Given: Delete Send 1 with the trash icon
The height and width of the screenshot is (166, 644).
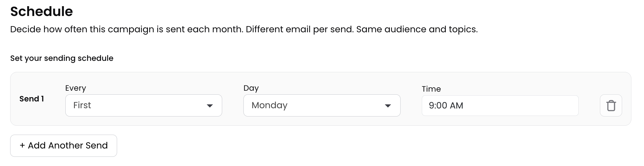Looking at the screenshot, I should pos(611,105).
